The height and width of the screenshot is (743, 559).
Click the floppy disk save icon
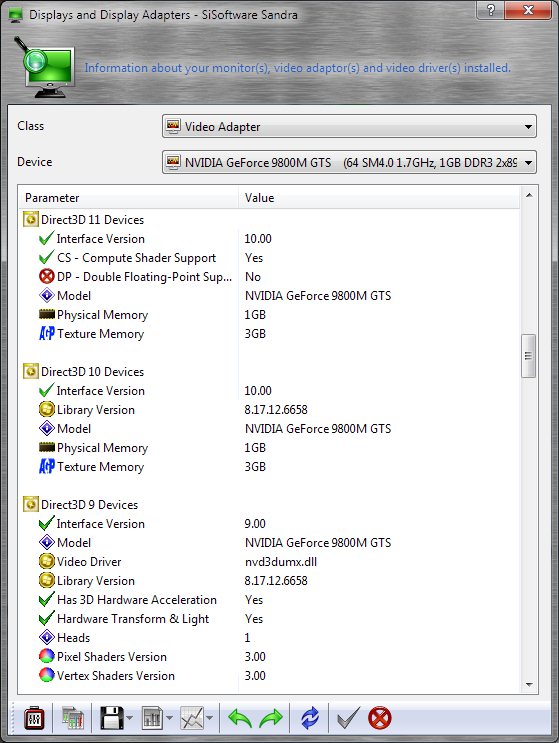pos(111,718)
